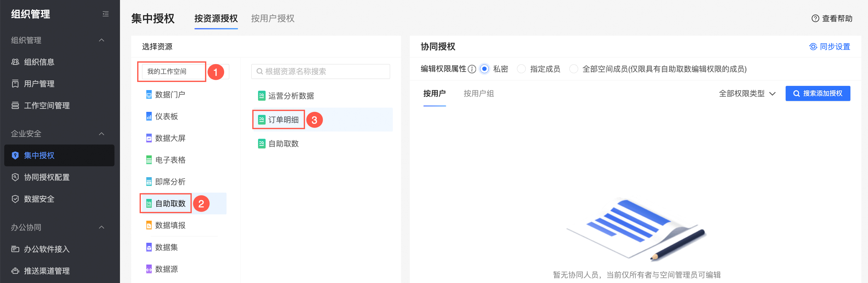The height and width of the screenshot is (283, 868).
Task: Select the 指定成员 radio option
Action: [x=521, y=69]
